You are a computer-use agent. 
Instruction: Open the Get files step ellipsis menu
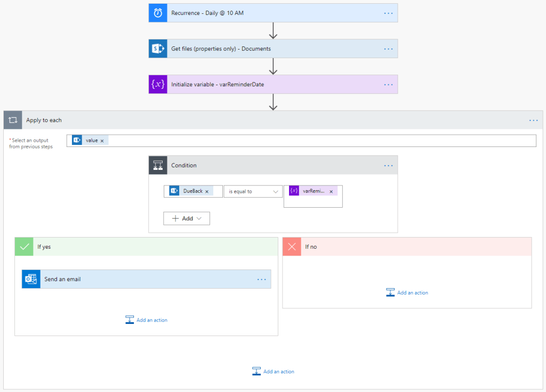(x=388, y=48)
